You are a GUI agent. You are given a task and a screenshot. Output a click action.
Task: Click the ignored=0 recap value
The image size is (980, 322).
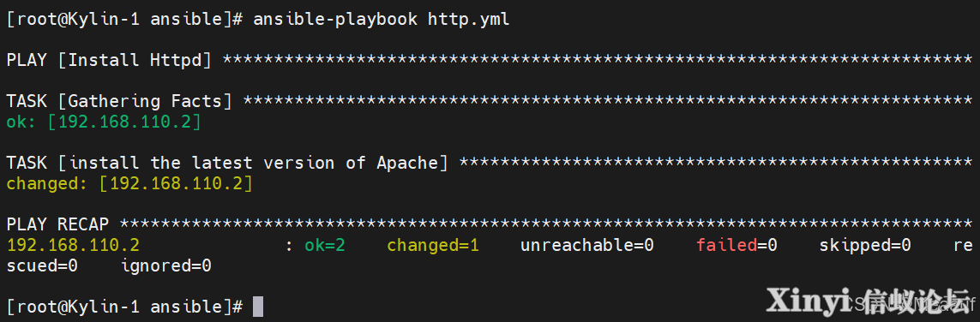tap(166, 265)
